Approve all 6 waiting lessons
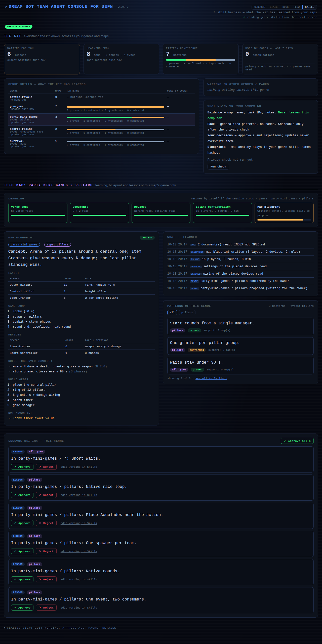322x644 pixels. pos(297,441)
